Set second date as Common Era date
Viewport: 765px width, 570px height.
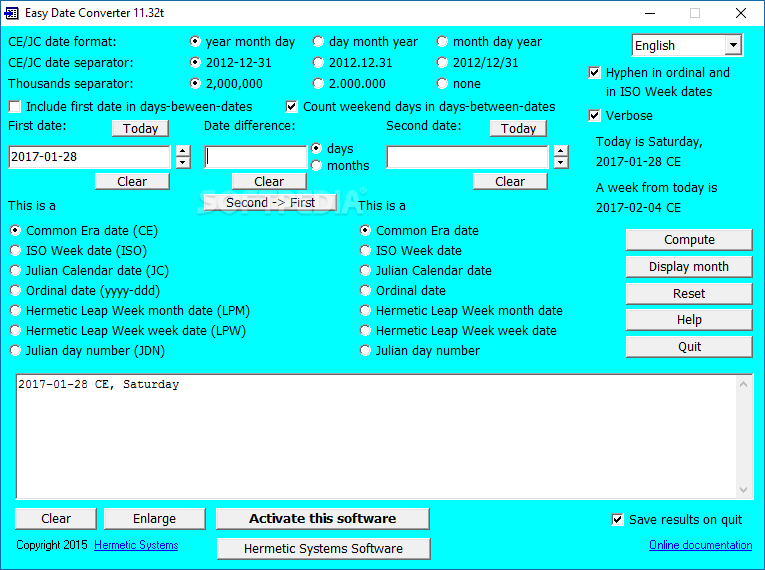[365, 231]
